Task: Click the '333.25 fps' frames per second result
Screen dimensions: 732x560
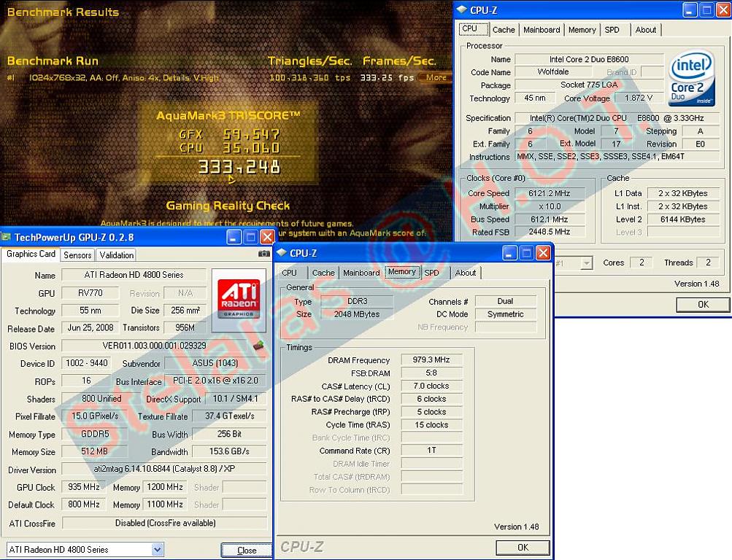Action: pos(387,77)
